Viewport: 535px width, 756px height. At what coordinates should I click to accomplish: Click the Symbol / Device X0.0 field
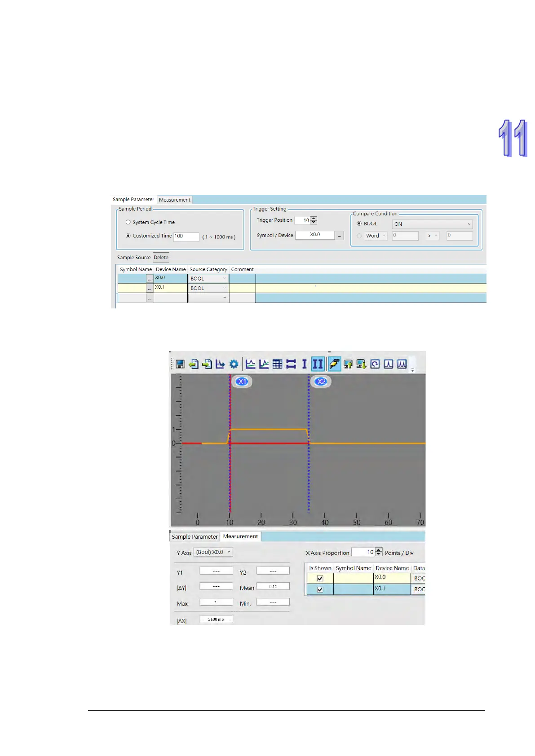tap(315, 235)
